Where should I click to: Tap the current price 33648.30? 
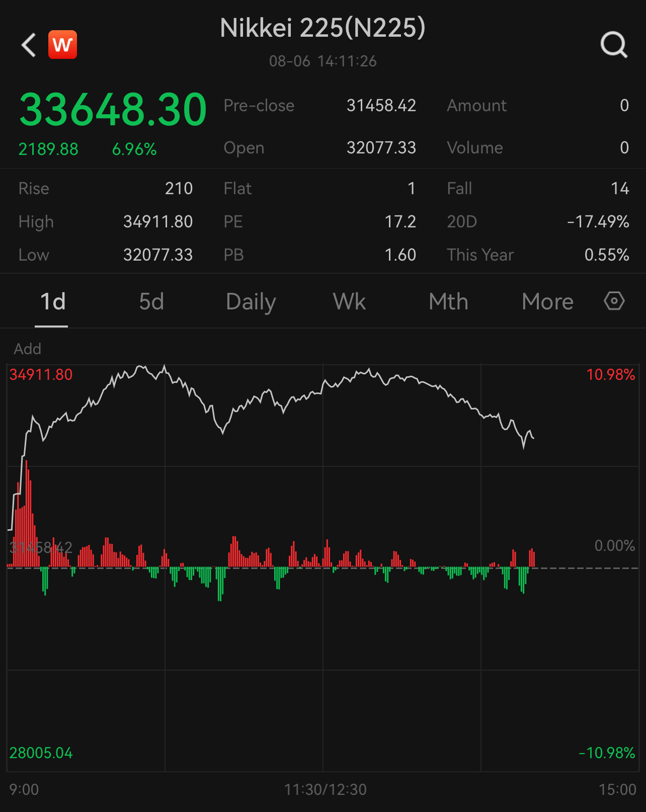pyautogui.click(x=113, y=109)
